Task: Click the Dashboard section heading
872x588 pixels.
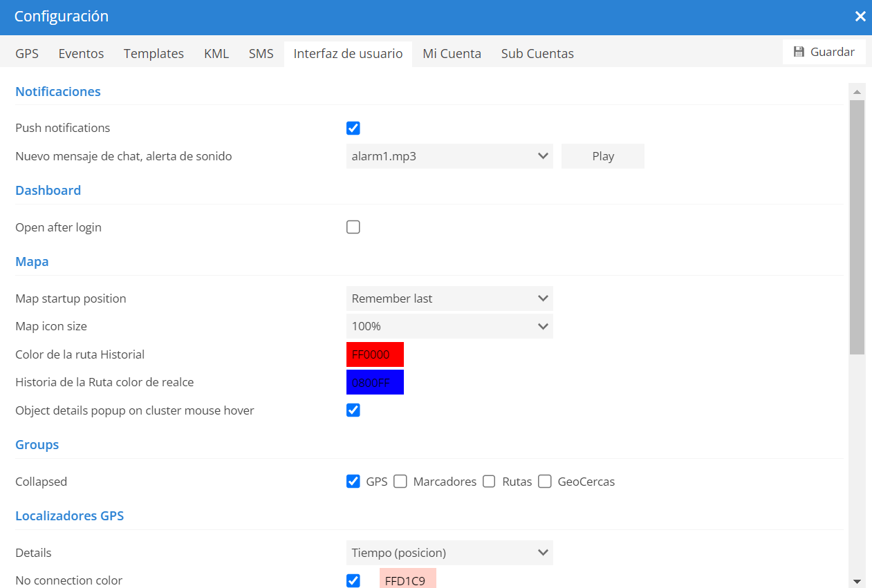Action: (48, 190)
